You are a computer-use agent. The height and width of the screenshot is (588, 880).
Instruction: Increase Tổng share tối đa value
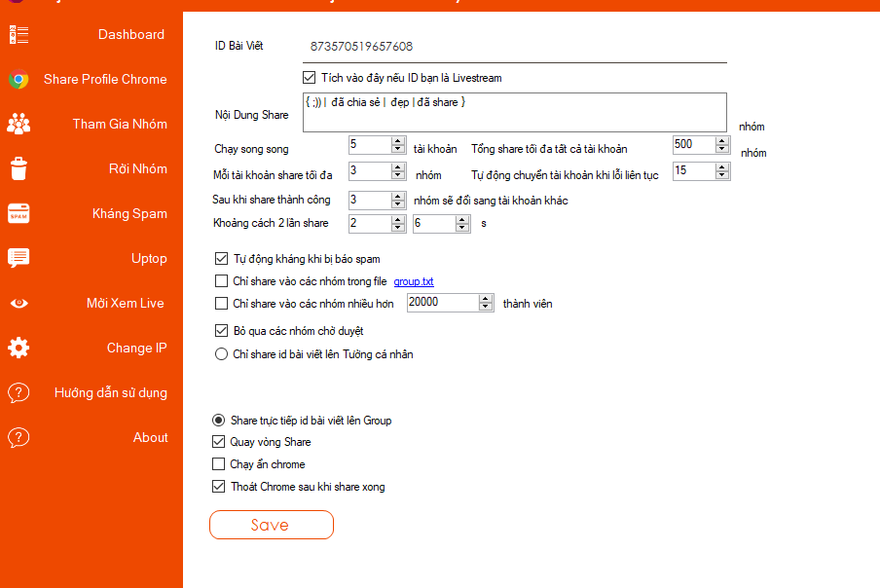[x=722, y=141]
